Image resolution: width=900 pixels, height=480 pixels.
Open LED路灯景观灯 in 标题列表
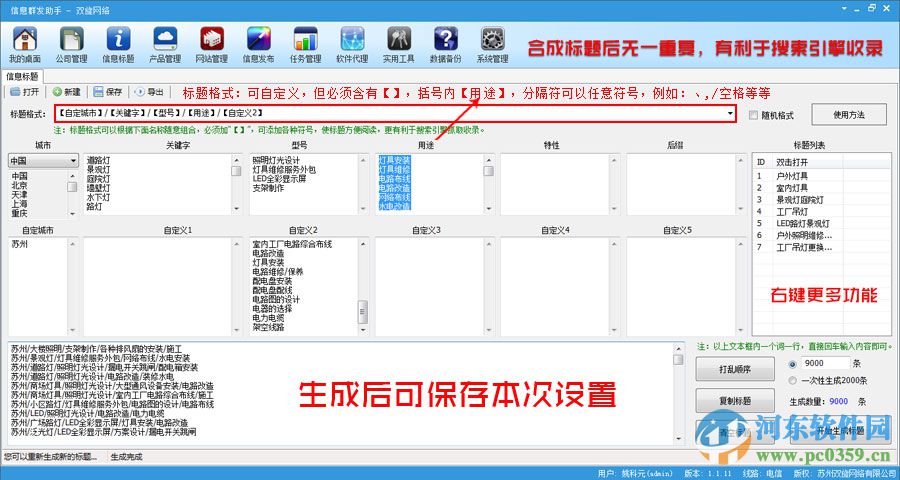point(803,223)
